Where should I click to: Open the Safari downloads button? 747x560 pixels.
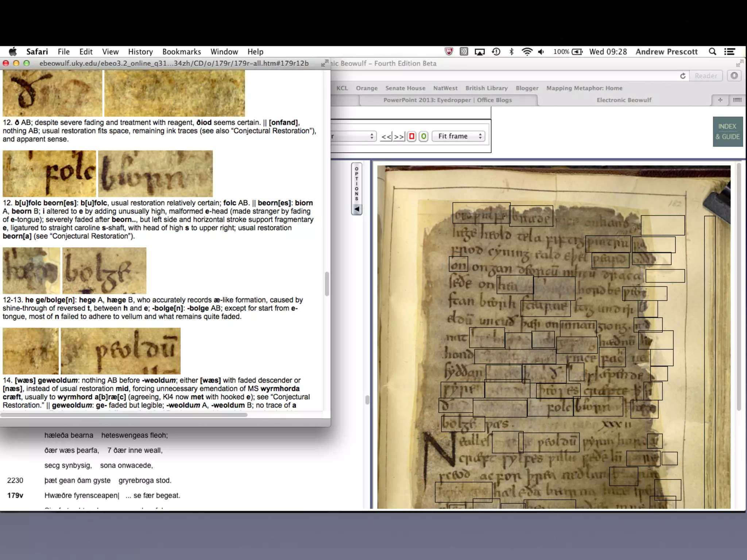[734, 75]
